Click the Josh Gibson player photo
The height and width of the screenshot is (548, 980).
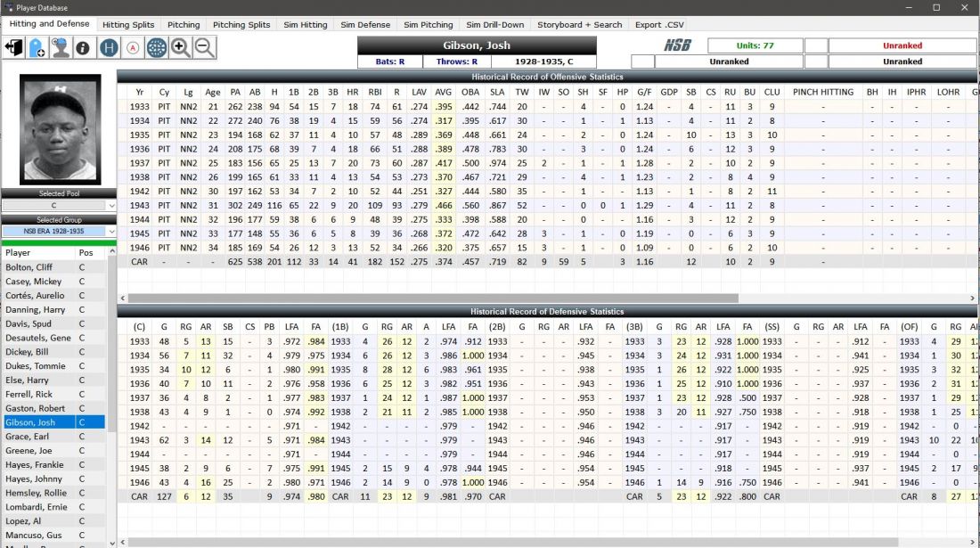(x=59, y=129)
